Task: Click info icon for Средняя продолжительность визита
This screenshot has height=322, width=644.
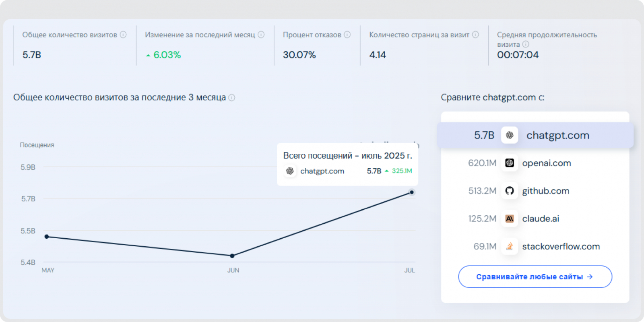Action: (526, 44)
